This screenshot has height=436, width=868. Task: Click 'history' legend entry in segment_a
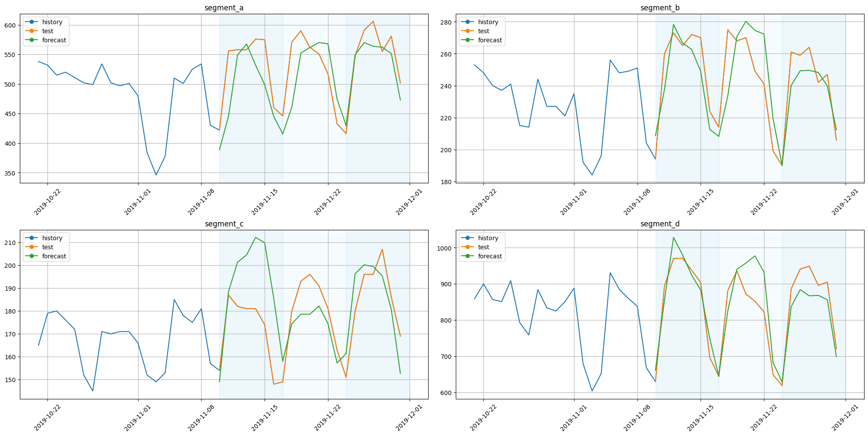[45, 22]
